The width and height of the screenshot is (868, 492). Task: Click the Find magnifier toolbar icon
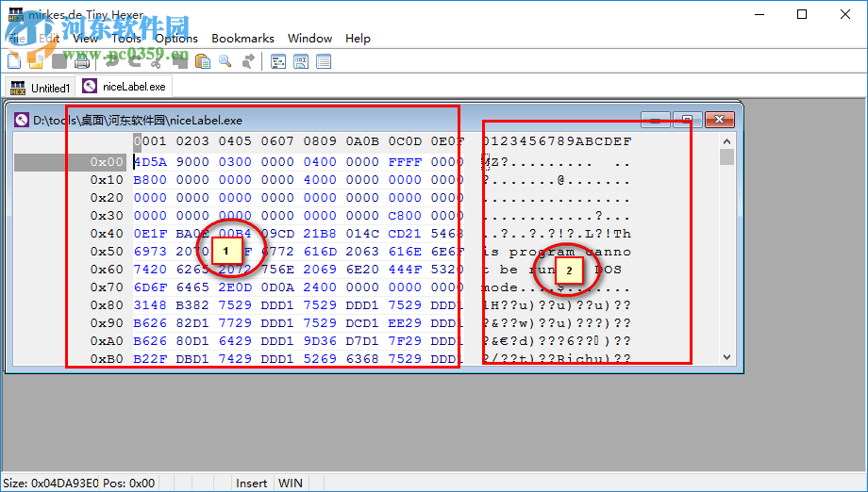[225, 61]
